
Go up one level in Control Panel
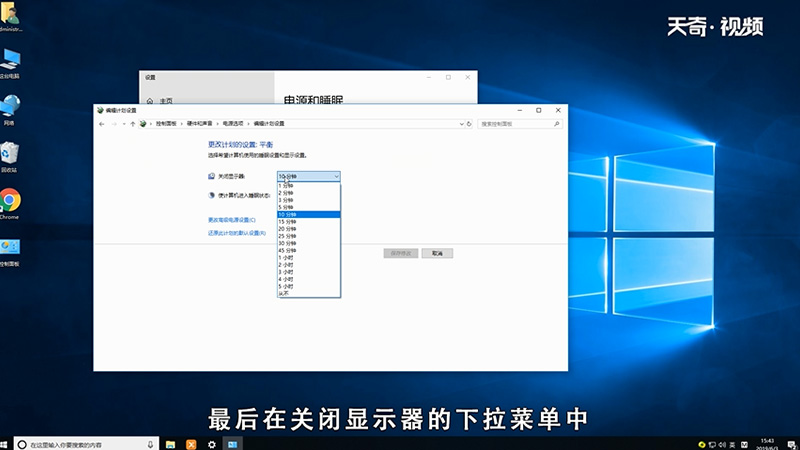pyautogui.click(x=133, y=124)
